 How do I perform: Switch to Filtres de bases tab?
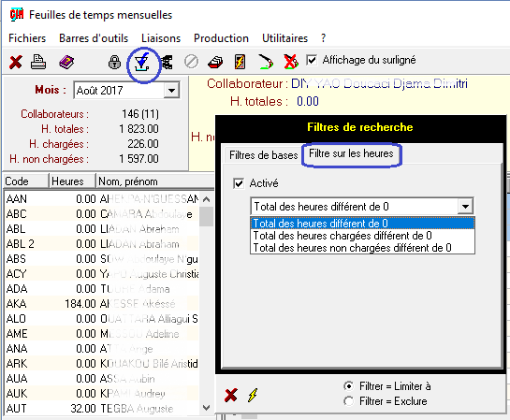coord(263,155)
